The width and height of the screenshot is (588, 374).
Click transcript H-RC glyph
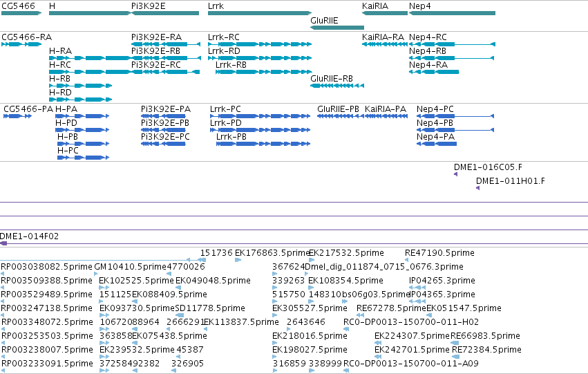coord(90,72)
